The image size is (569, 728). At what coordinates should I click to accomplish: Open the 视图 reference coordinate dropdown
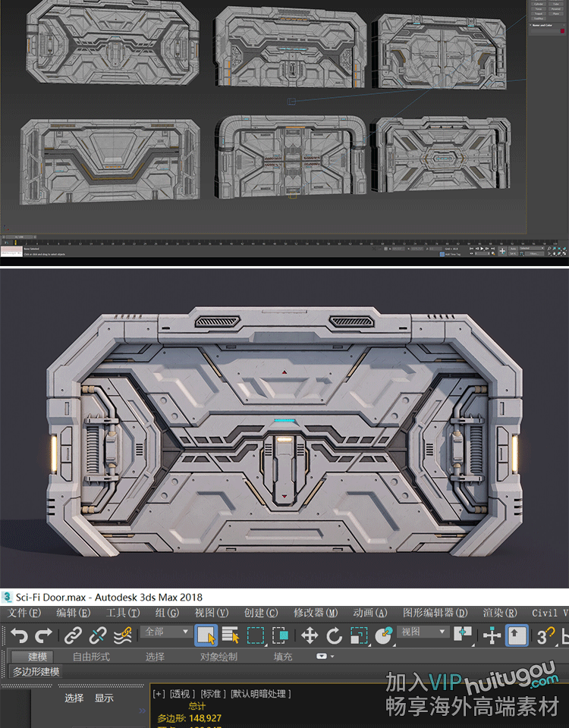(x=423, y=632)
